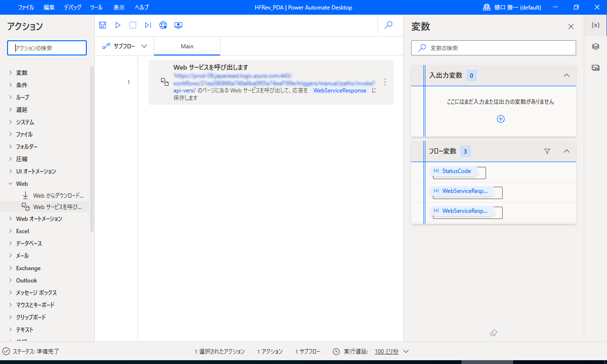Click the status ready check icon

click(6, 351)
